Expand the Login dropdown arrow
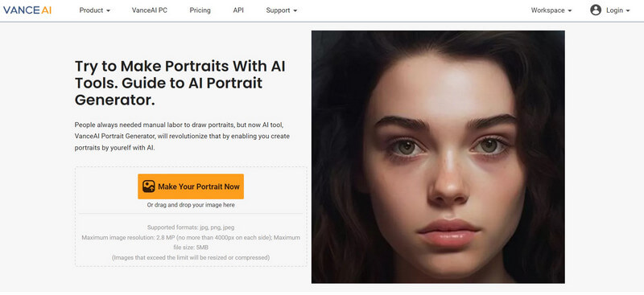The width and height of the screenshot is (644, 295). pyautogui.click(x=628, y=11)
